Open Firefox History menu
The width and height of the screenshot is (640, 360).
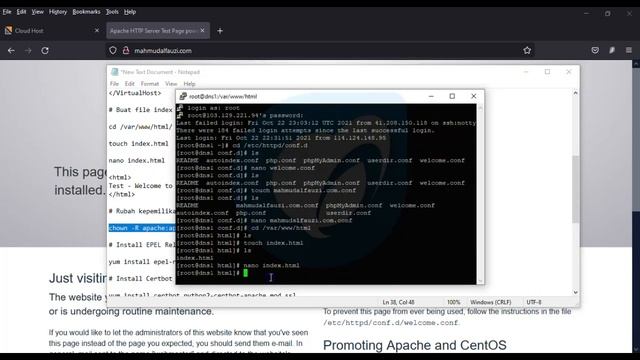point(58,12)
